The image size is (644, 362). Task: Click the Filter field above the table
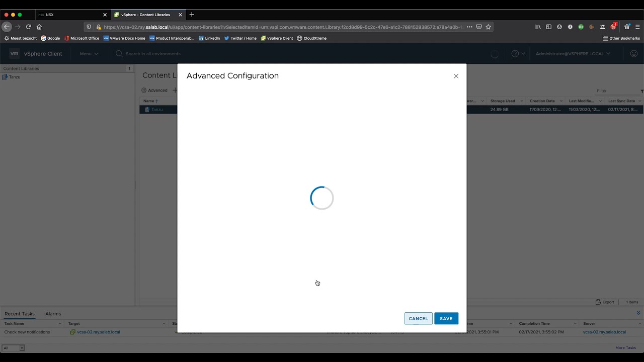[618, 91]
